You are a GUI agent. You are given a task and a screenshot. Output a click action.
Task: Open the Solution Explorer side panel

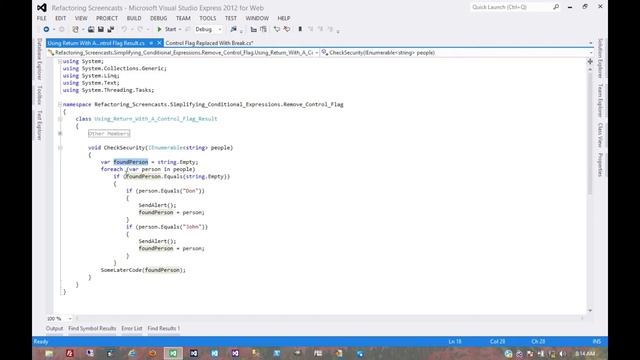(x=600, y=58)
